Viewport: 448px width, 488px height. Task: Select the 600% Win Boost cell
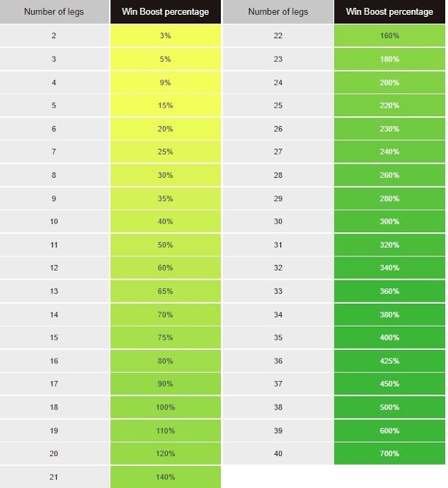(389, 431)
